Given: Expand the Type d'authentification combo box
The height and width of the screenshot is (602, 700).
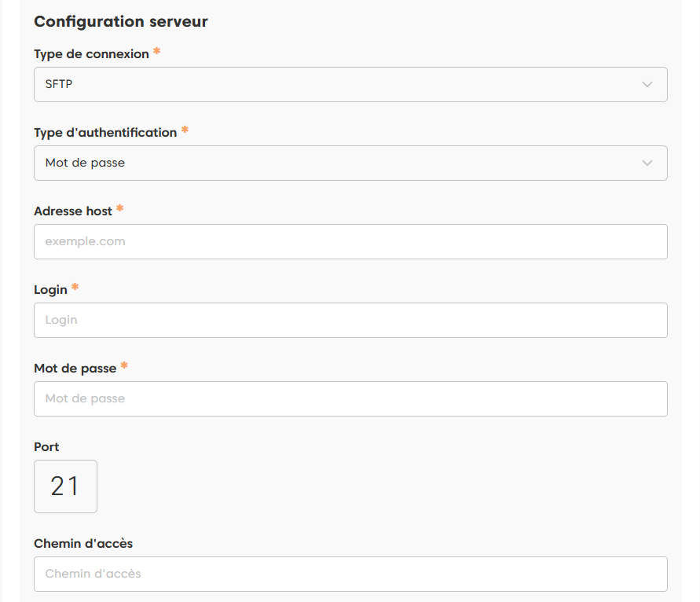Looking at the screenshot, I should pyautogui.click(x=350, y=163).
